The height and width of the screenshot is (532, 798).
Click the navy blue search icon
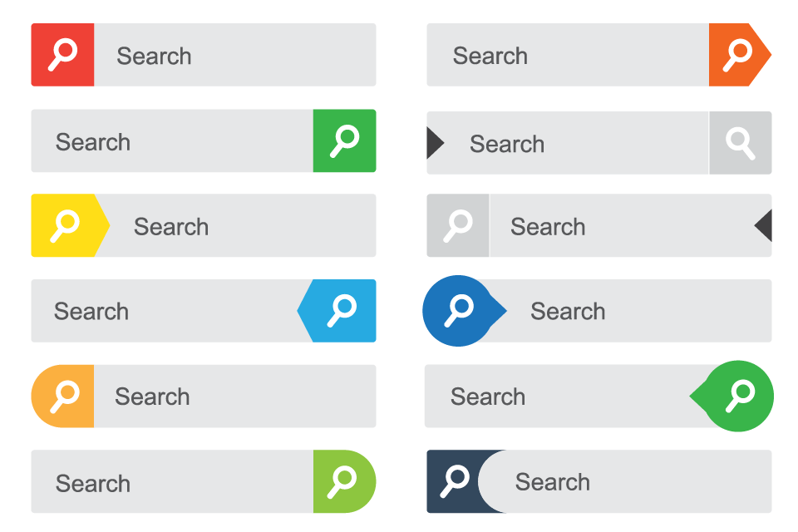(x=454, y=481)
